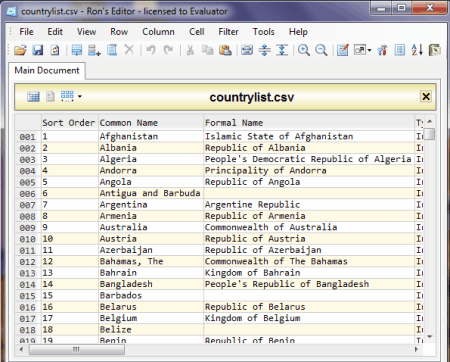Select the Main Document tab
450x362 pixels.
tap(47, 71)
